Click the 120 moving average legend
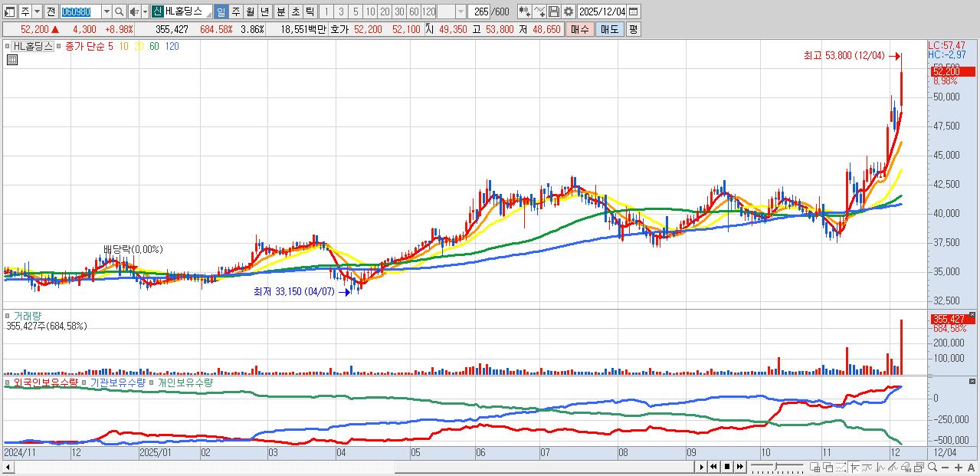Viewport: 980px width, 476px height. 172,46
